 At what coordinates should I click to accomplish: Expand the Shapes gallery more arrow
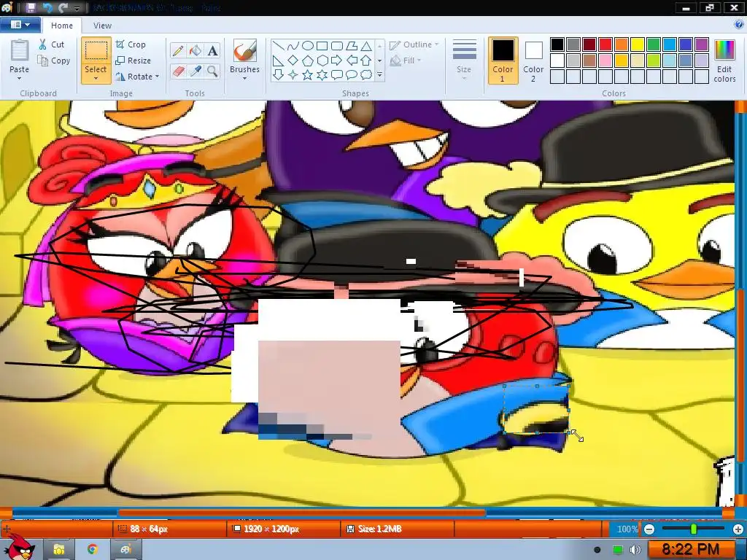tap(379, 75)
